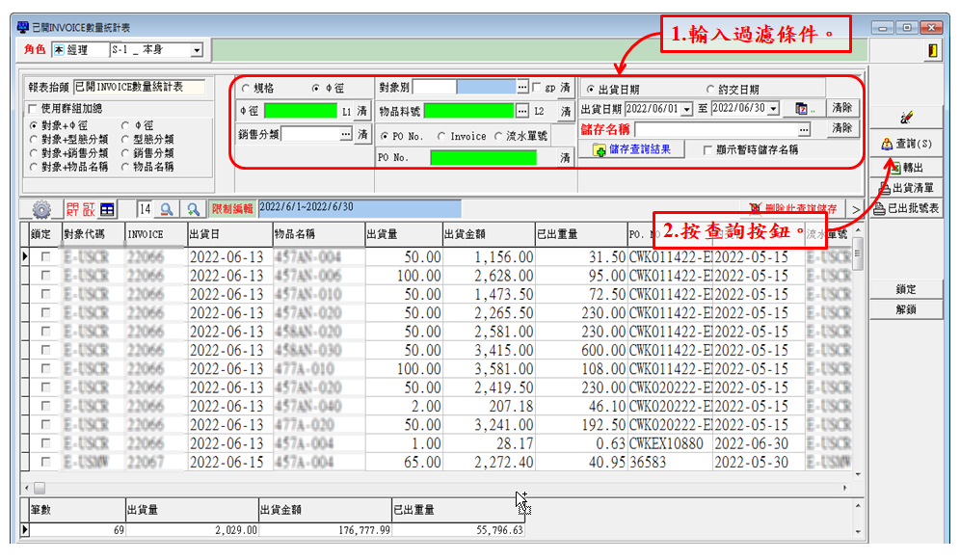Screen dimensions: 960x560
Task: Expand the end date 2022/06/30 dropdown
Action: (x=773, y=109)
